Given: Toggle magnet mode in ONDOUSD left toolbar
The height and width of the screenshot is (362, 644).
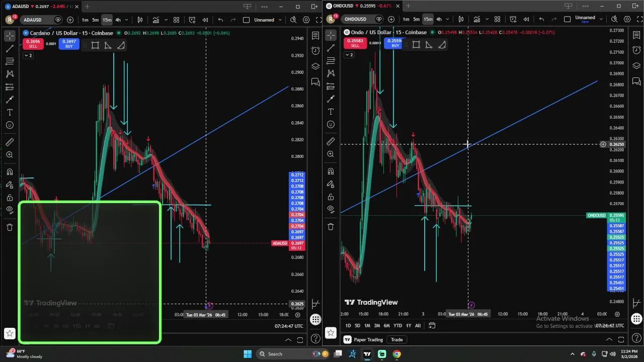Looking at the screenshot, I should pyautogui.click(x=331, y=171).
